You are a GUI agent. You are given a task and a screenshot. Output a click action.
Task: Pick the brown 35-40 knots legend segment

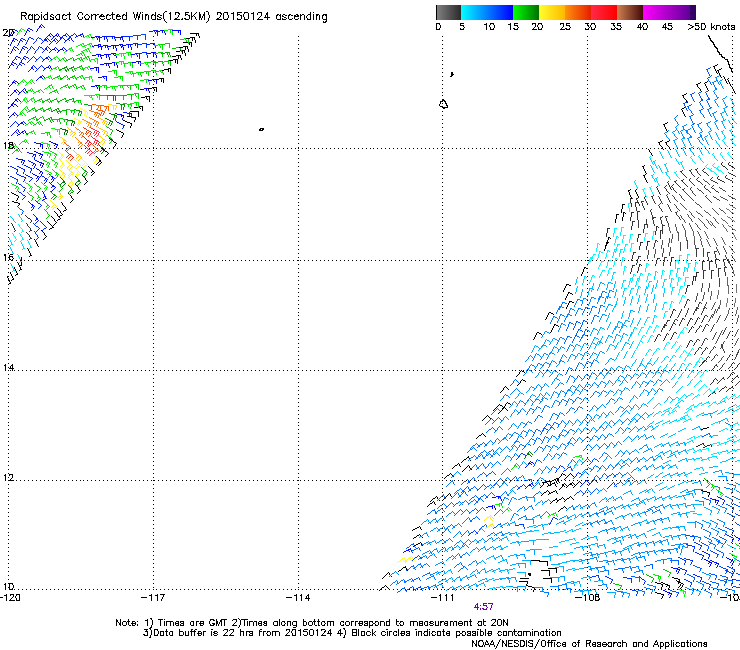(x=630, y=12)
